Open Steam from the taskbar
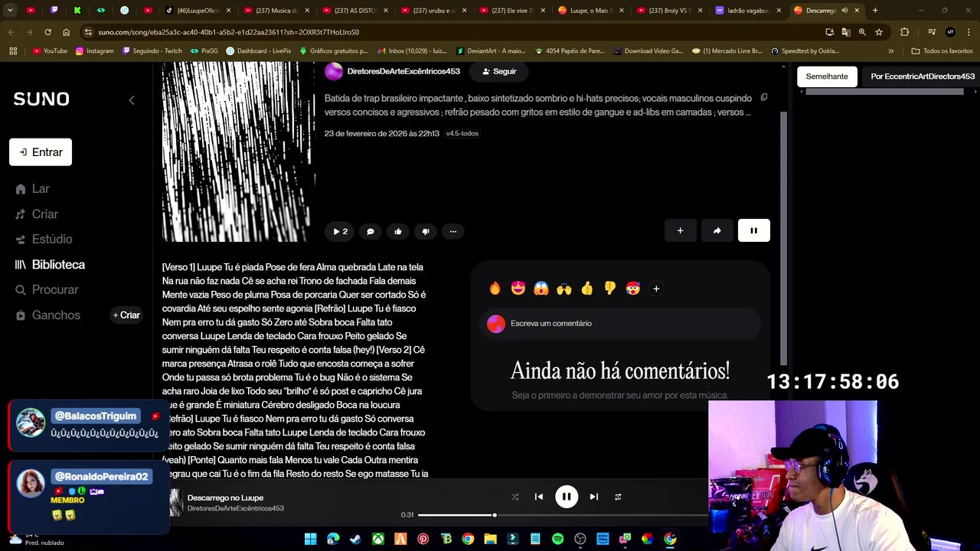 (x=355, y=540)
